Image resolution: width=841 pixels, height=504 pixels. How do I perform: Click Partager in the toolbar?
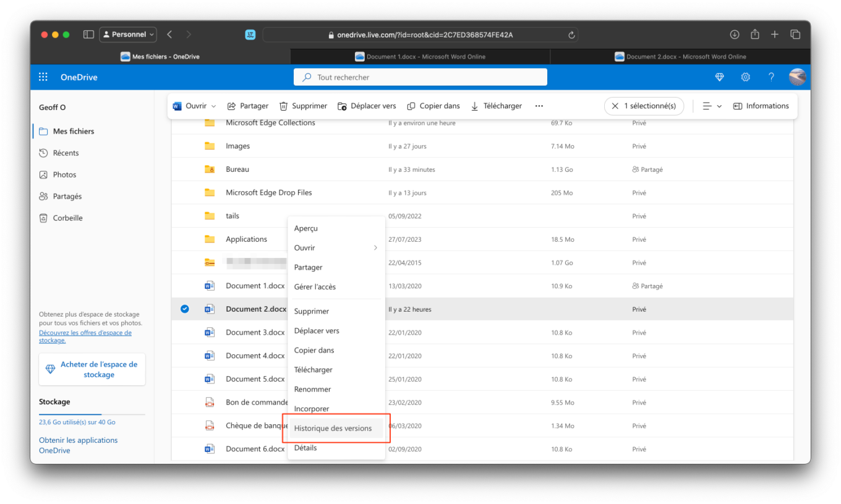click(248, 106)
